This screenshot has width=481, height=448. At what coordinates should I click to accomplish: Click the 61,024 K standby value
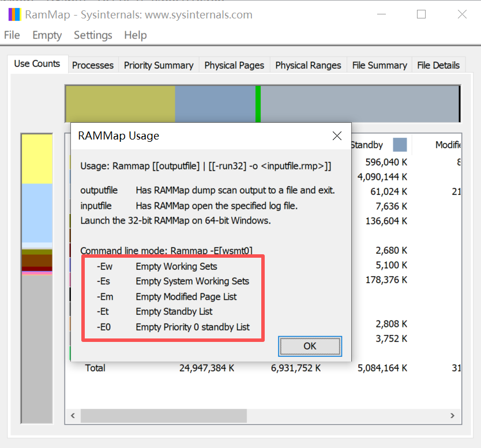(389, 191)
